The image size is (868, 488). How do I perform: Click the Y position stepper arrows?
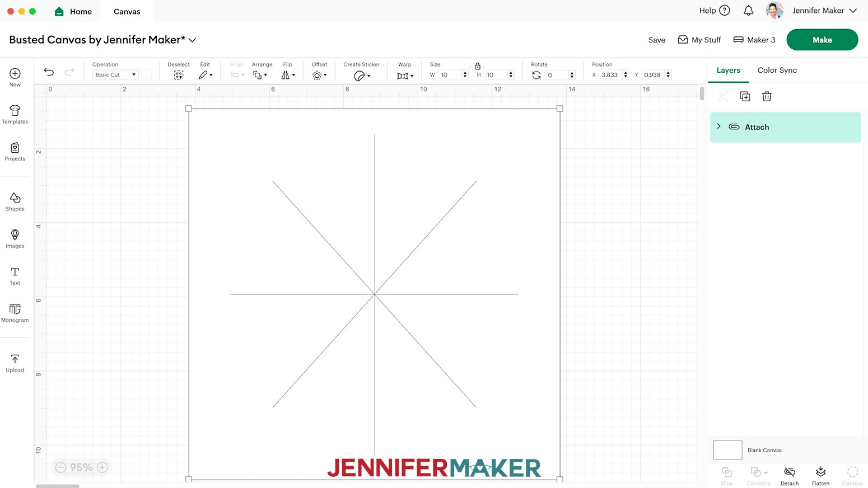668,75
